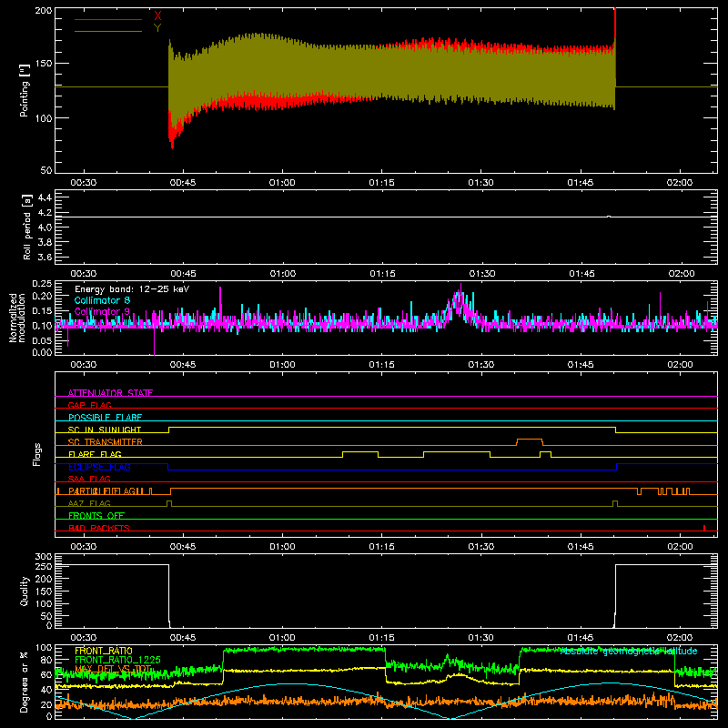Click the 'Collimator 8' legend entry
Image resolution: width=728 pixels, height=728 pixels.
(x=102, y=300)
